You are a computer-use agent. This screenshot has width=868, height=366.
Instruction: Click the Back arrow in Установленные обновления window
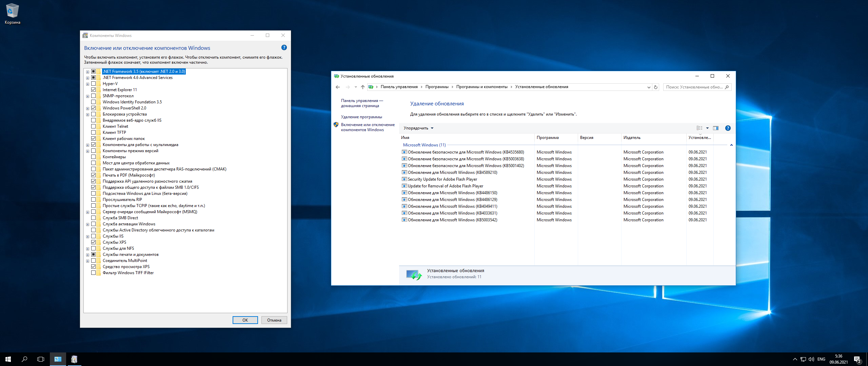[338, 87]
